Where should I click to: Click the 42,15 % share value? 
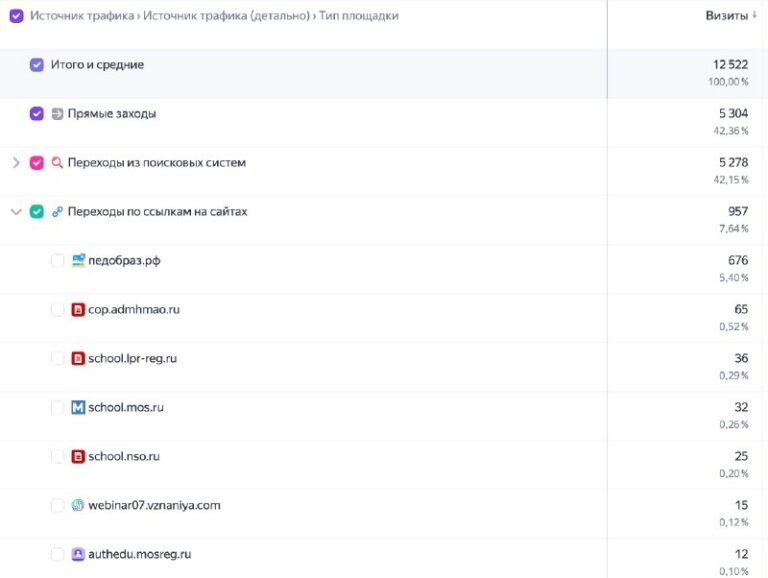pos(731,180)
